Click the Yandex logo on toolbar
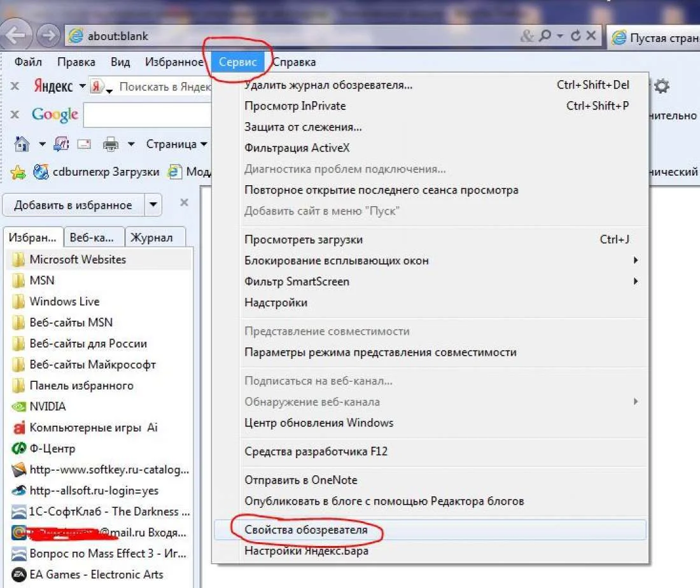Viewport: 700px width, 588px height. tap(53, 86)
